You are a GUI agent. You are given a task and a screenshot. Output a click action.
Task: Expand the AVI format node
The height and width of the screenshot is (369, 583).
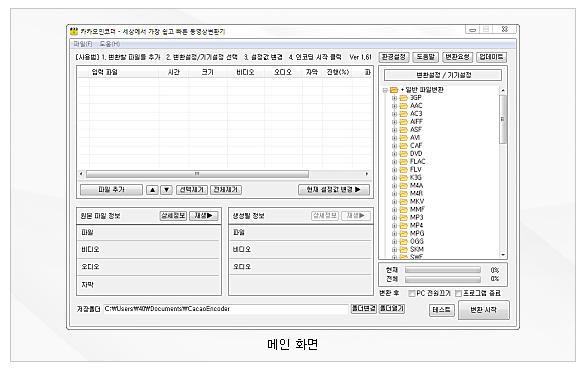click(394, 138)
